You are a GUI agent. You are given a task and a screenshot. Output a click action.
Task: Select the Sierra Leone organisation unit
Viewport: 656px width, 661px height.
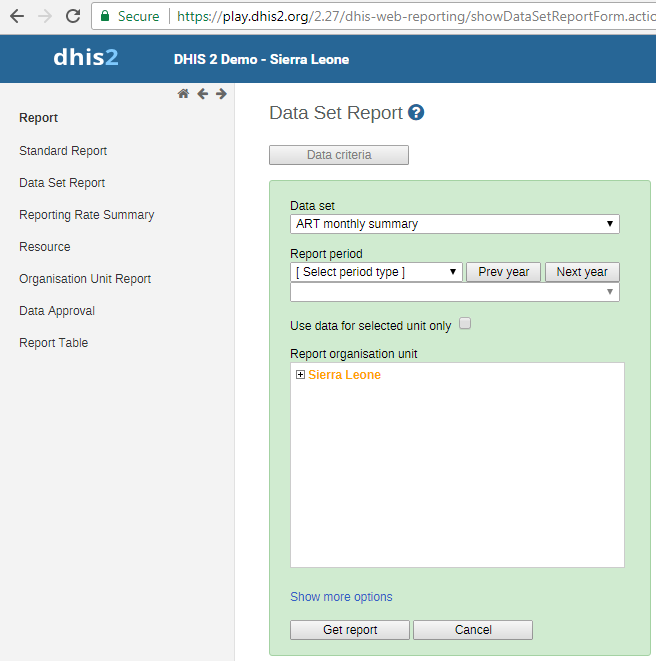tap(344, 375)
